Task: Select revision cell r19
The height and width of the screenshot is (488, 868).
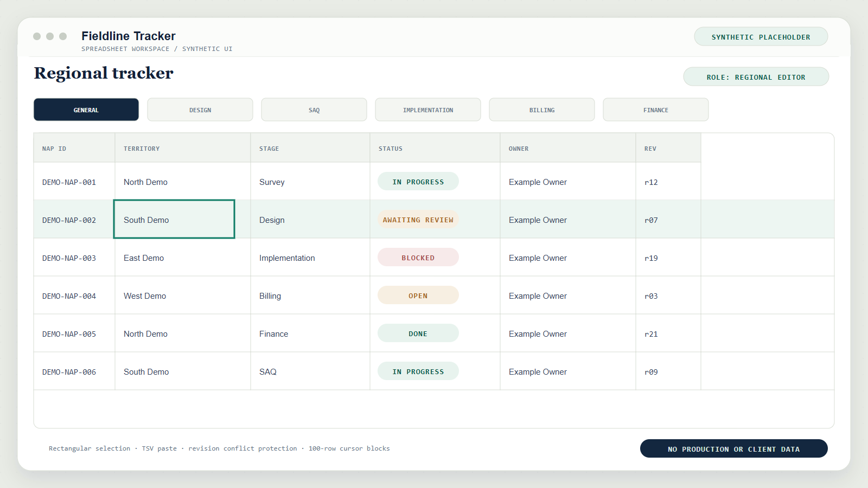Action: click(668, 258)
